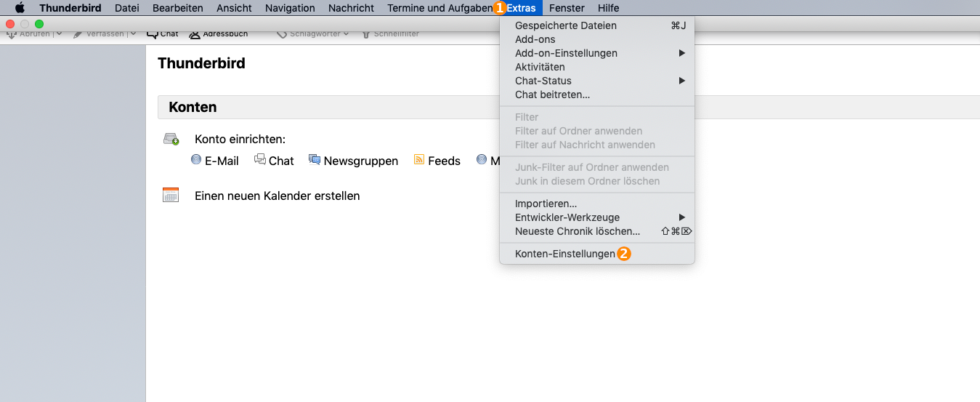Click Junk-Filter auf Ordner anwenden entry
The image size is (980, 402).
click(x=597, y=167)
